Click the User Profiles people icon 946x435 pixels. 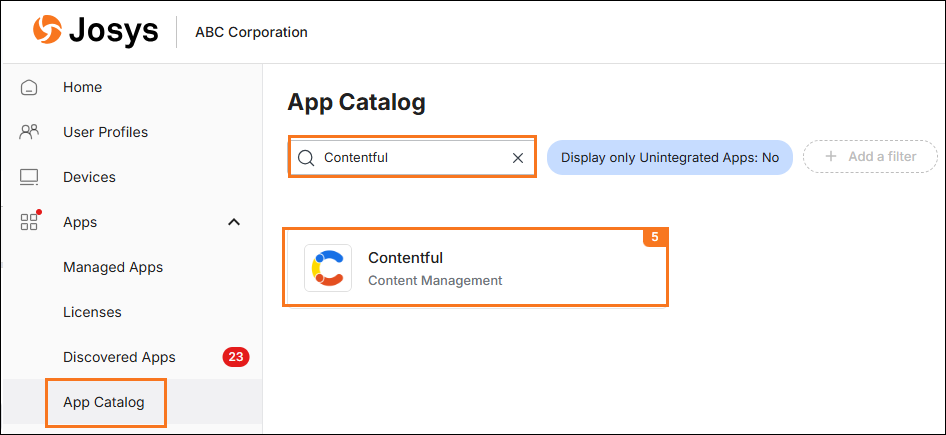(x=29, y=132)
